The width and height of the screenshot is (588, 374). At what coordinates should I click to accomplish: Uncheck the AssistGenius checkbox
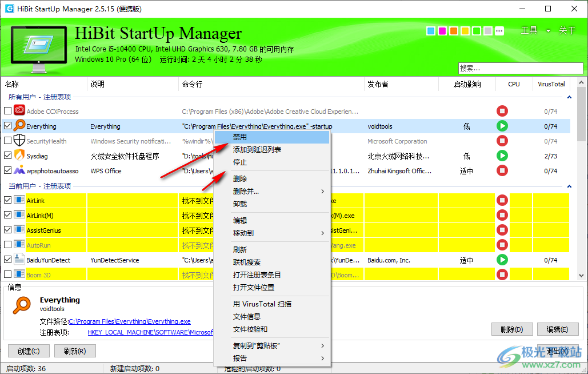point(7,229)
